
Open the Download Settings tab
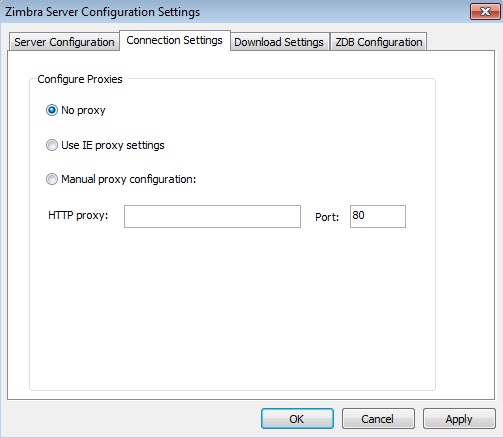point(279,42)
